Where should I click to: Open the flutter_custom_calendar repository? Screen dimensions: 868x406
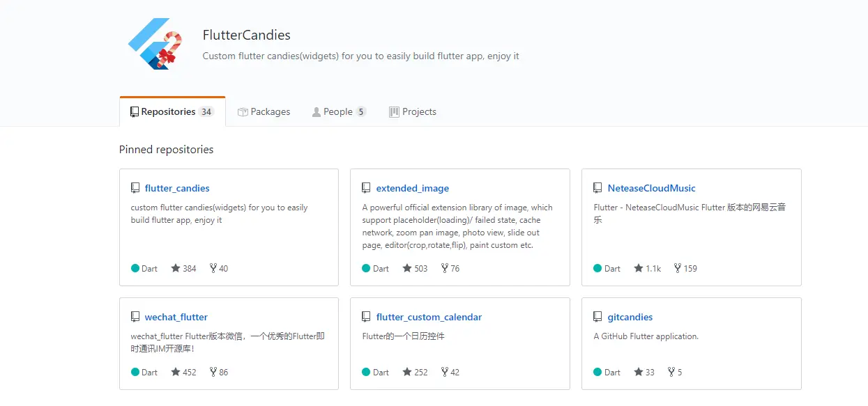429,317
